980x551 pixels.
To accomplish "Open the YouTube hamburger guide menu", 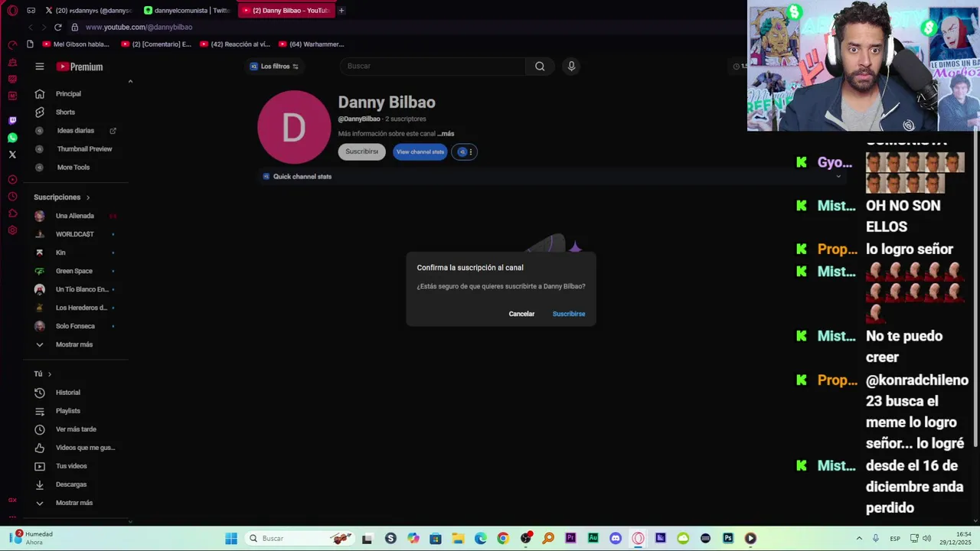I will point(40,67).
